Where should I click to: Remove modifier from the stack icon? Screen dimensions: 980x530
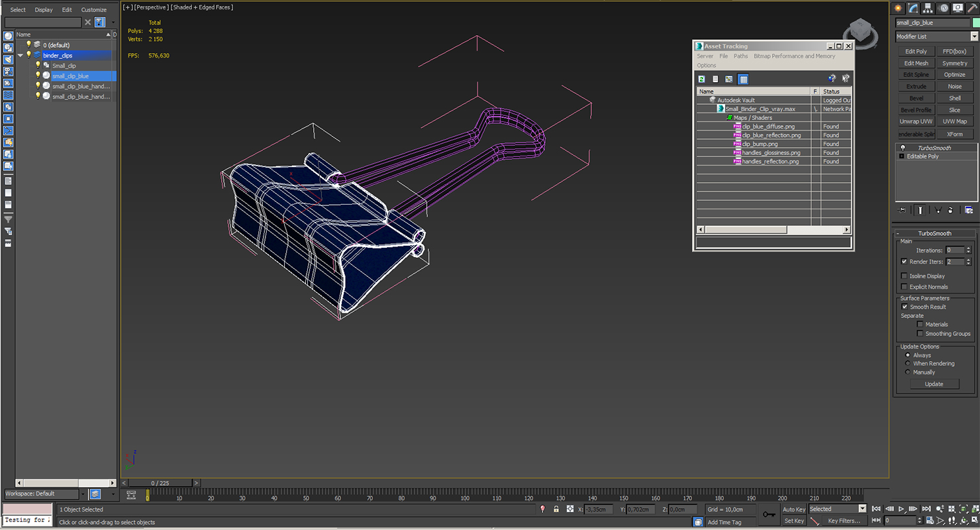951,210
